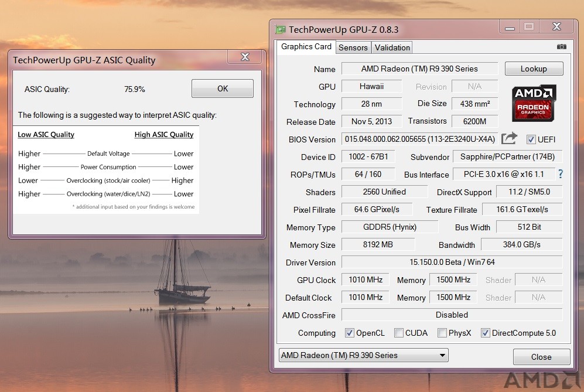Click the AMD Radeon Graphics logo
Screen dimensions: 584x392
(534, 103)
